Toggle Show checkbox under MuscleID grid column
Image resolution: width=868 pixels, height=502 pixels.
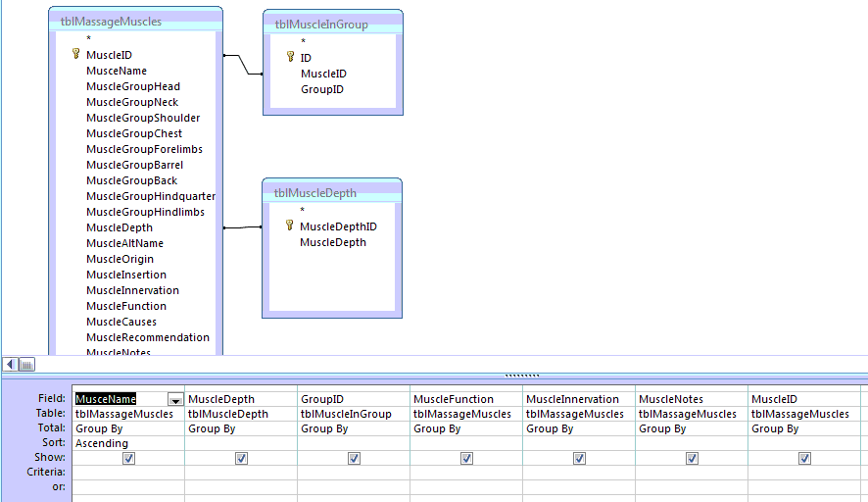[804, 458]
